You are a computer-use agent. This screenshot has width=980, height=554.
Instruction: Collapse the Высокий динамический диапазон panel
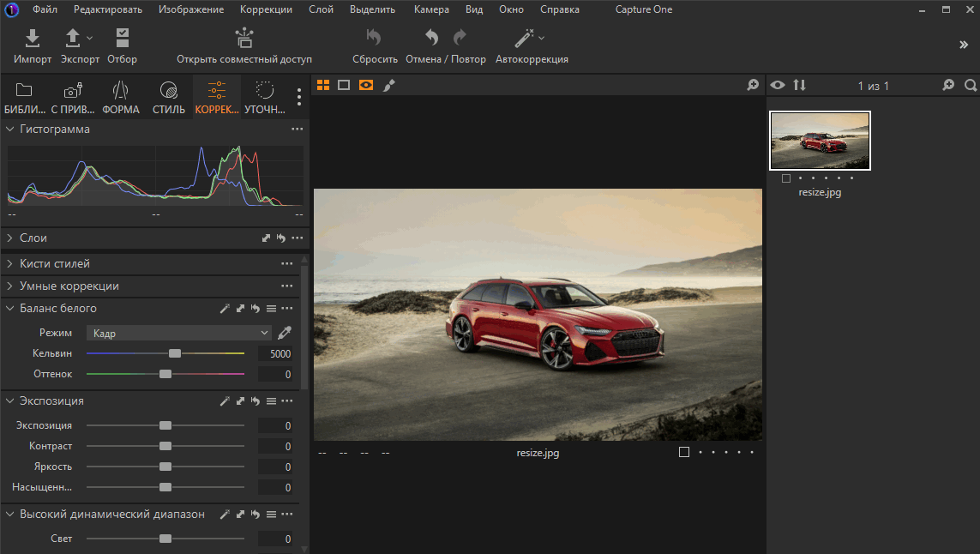point(10,514)
